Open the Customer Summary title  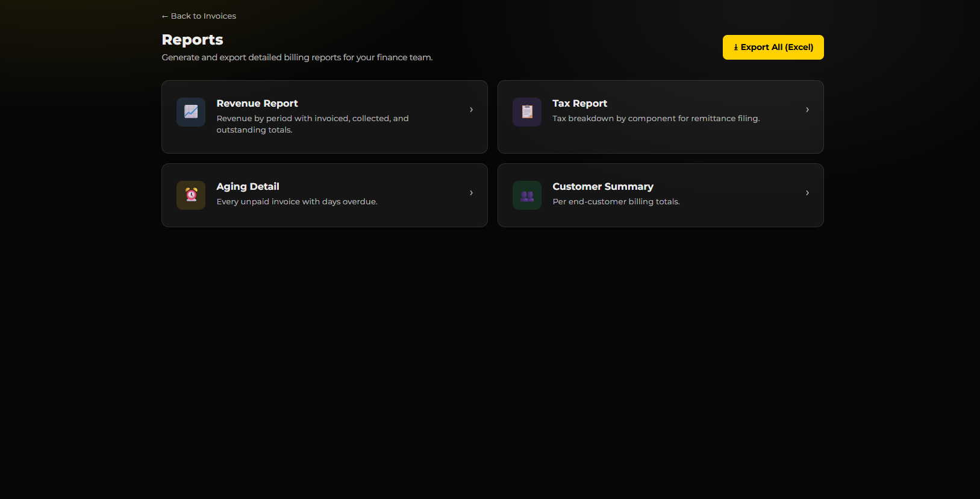[603, 187]
